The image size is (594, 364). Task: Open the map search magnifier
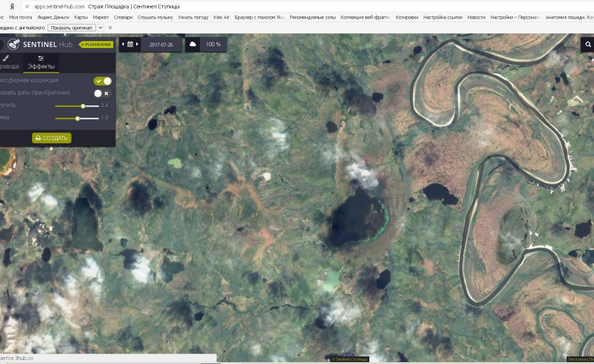click(x=588, y=45)
